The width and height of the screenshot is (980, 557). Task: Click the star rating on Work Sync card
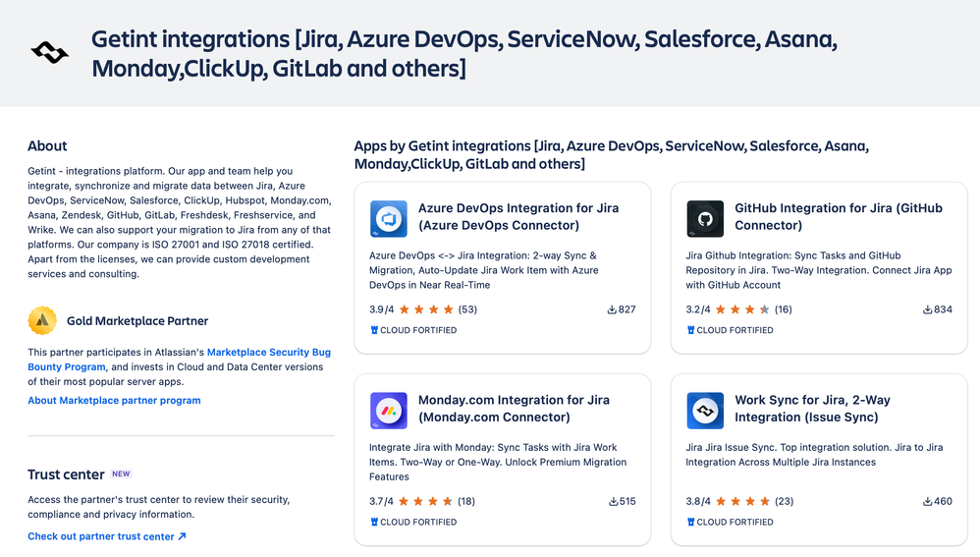point(742,501)
